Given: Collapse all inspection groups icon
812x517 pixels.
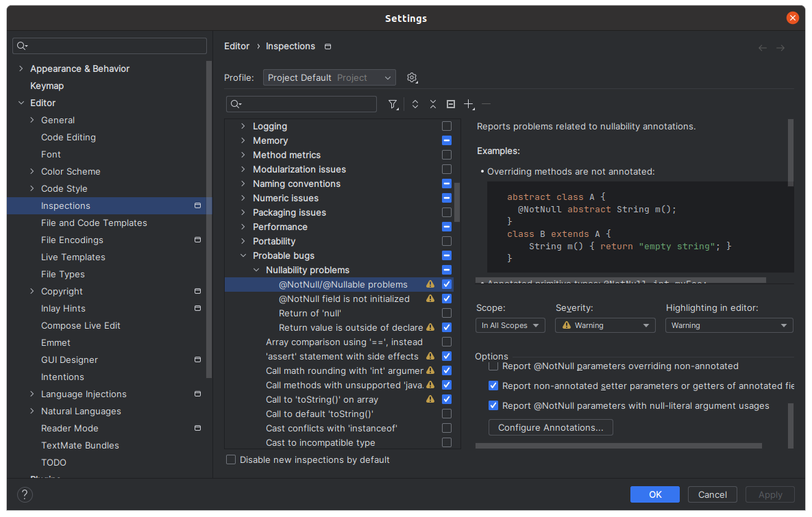Looking at the screenshot, I should 432,103.
